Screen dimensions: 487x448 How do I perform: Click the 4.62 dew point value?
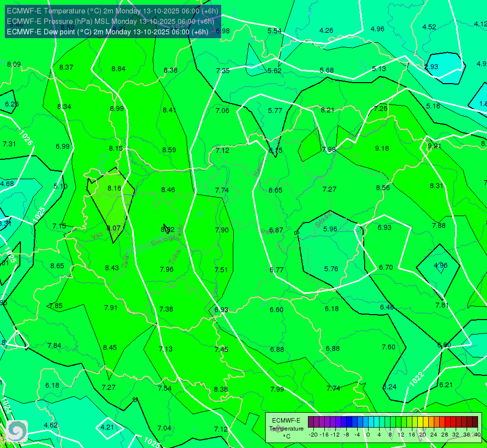[51, 425]
